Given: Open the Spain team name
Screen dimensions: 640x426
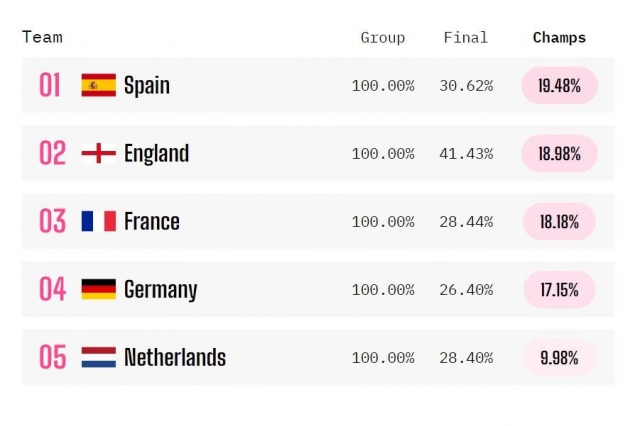Looking at the screenshot, I should pyautogui.click(x=147, y=86).
